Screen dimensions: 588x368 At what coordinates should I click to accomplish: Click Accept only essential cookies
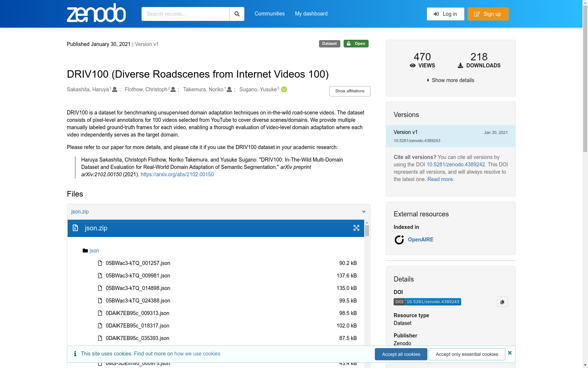[x=467, y=354]
